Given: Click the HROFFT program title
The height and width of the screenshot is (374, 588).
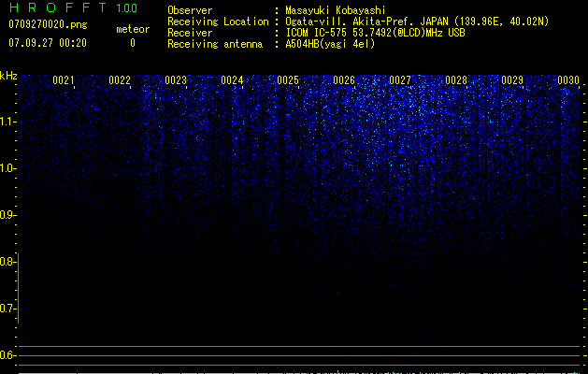Looking at the screenshot, I should click(58, 7).
